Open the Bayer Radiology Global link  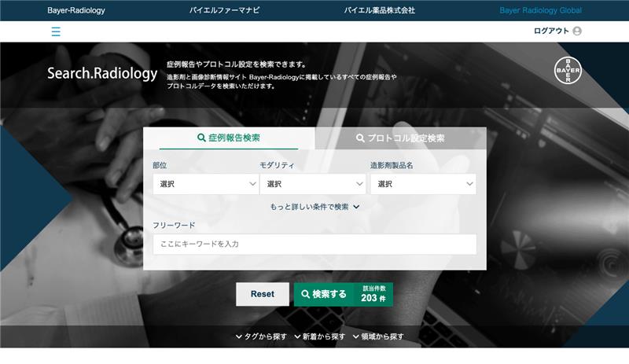coord(540,10)
